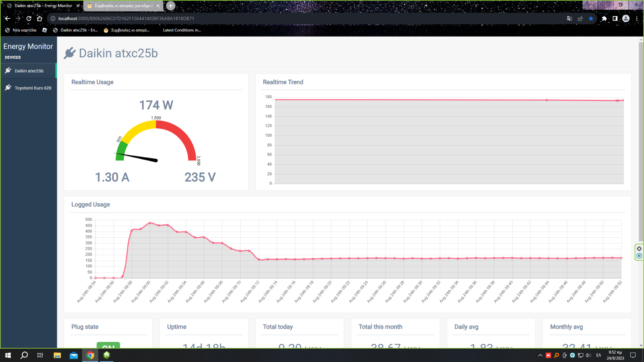The width and height of the screenshot is (644, 362).
Task: Click the red AnyDesk tray icon
Action: (548, 355)
